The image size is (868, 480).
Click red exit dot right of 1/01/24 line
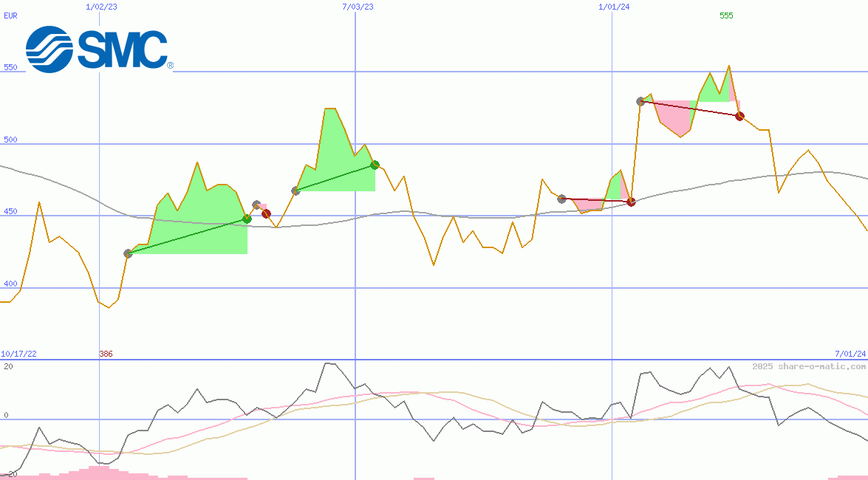(x=631, y=202)
